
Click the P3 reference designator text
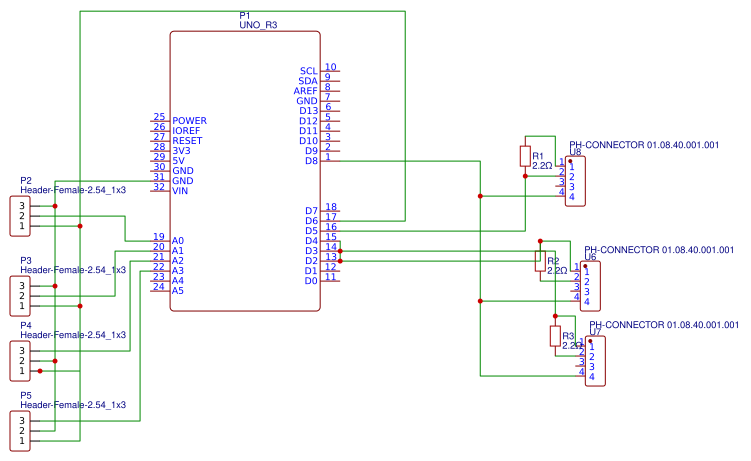(26, 260)
